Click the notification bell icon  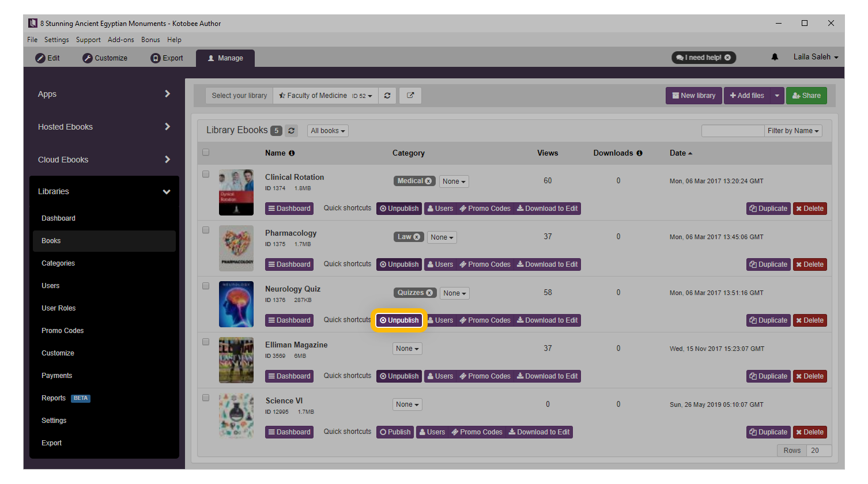tap(775, 57)
